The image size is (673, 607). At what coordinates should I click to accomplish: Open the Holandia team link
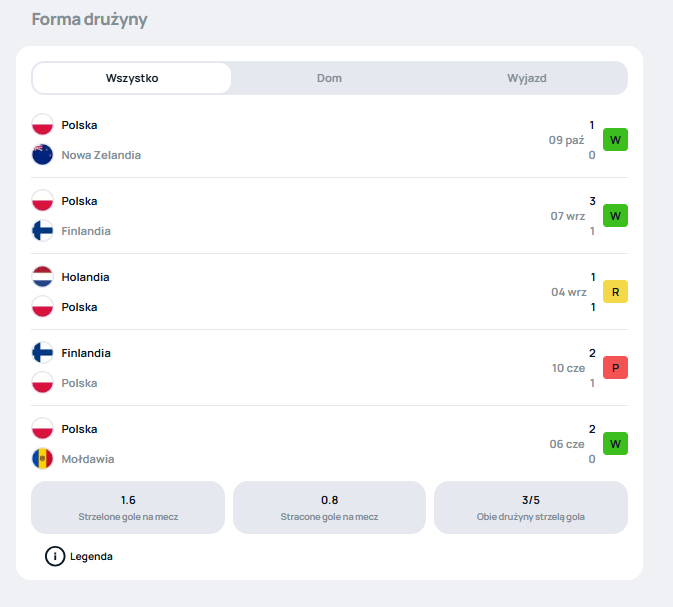point(85,277)
